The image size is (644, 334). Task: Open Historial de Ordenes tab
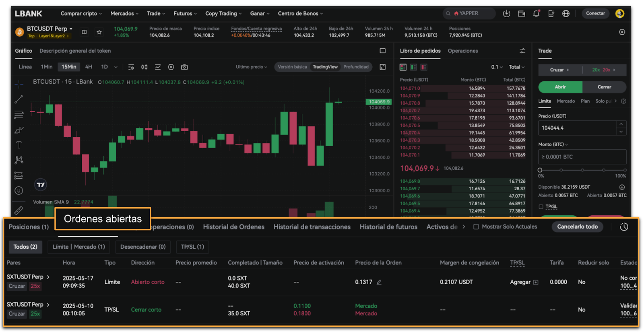pyautogui.click(x=233, y=227)
